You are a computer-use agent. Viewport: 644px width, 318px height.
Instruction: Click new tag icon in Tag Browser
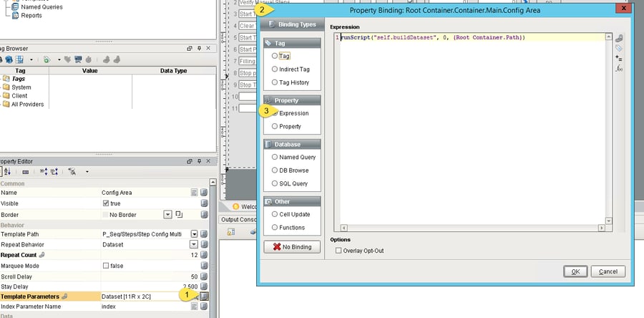(x=47, y=59)
